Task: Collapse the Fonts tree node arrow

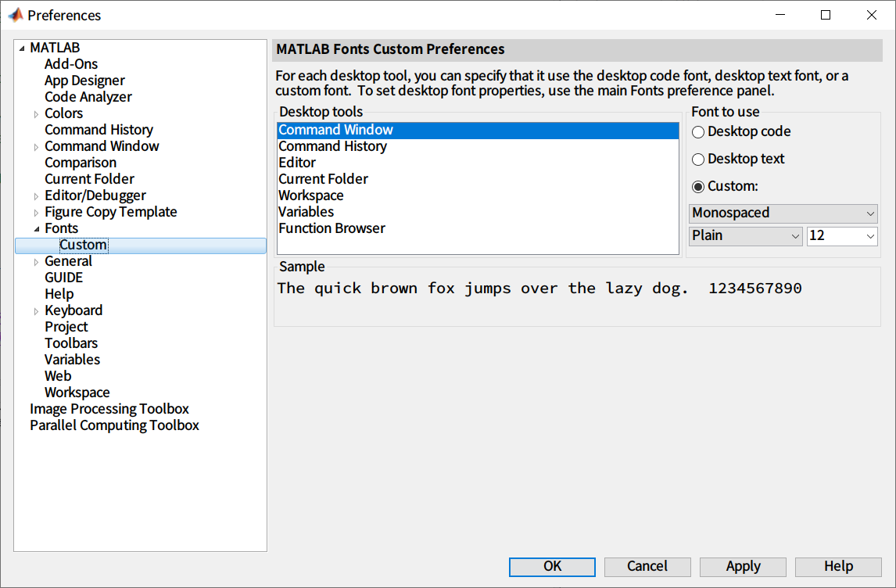Action: click(x=36, y=229)
